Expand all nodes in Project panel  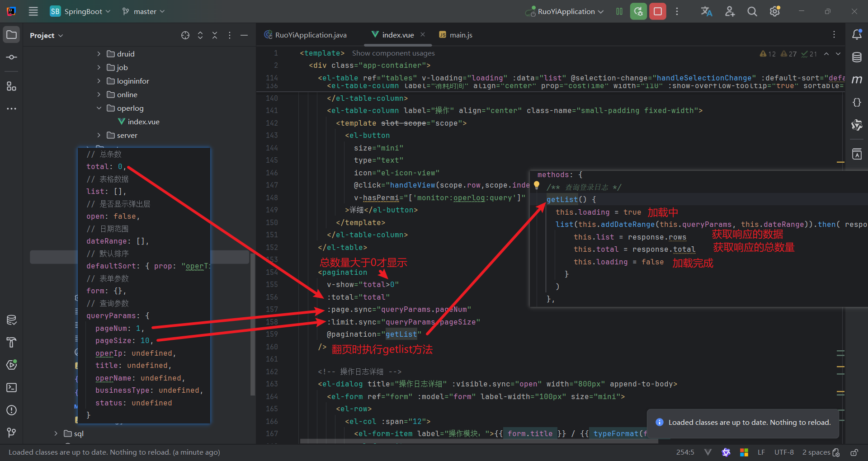(x=200, y=35)
